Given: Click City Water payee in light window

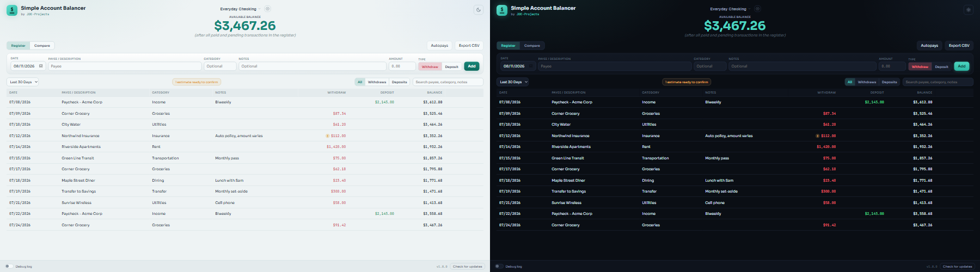Looking at the screenshot, I should coord(71,125).
